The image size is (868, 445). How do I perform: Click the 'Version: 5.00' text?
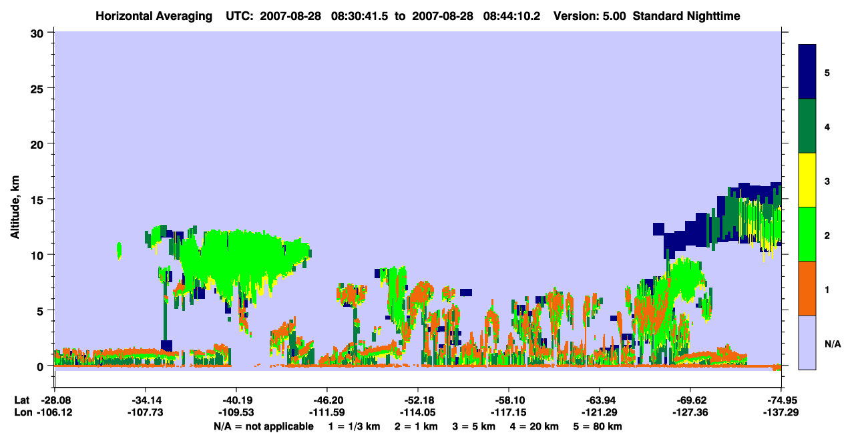590,15
